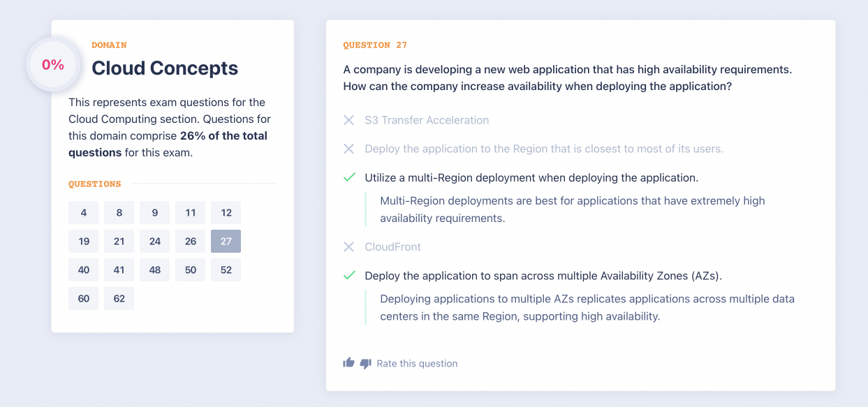This screenshot has width=868, height=407.
Task: Click the thumbs down rating icon
Action: pos(365,364)
